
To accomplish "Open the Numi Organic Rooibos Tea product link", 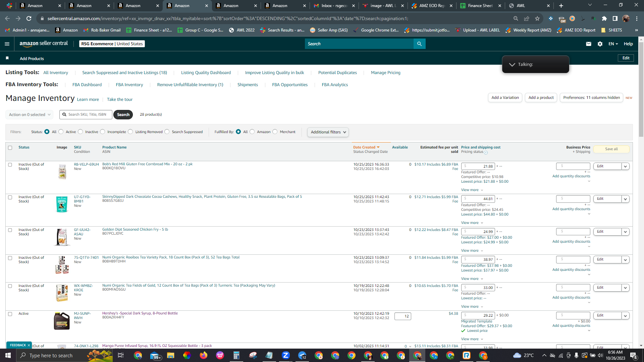I will pyautogui.click(x=171, y=257).
